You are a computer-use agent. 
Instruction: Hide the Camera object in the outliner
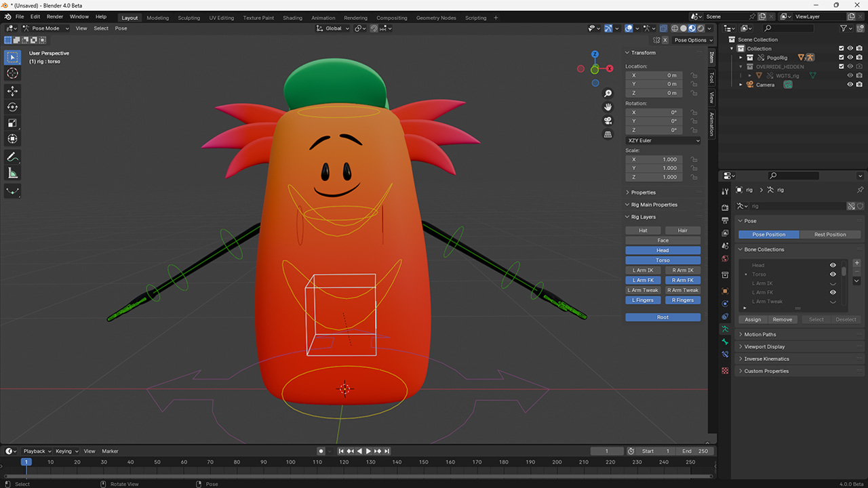850,84
